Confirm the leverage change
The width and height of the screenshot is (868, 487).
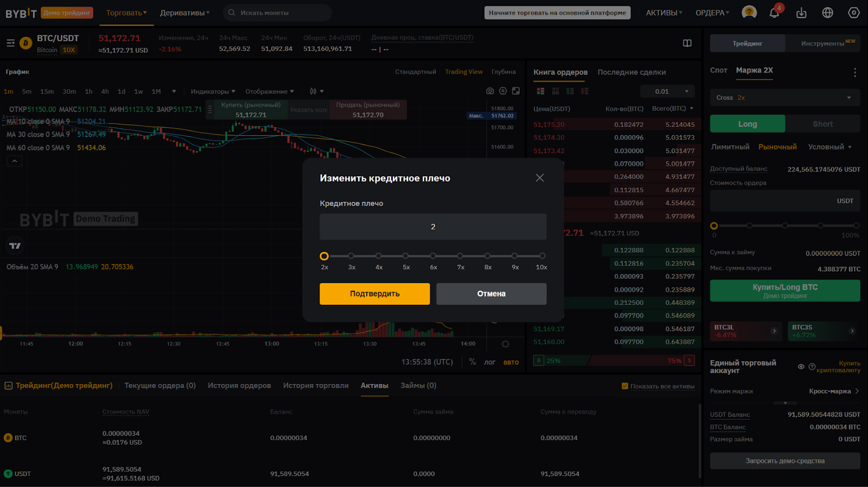point(374,294)
